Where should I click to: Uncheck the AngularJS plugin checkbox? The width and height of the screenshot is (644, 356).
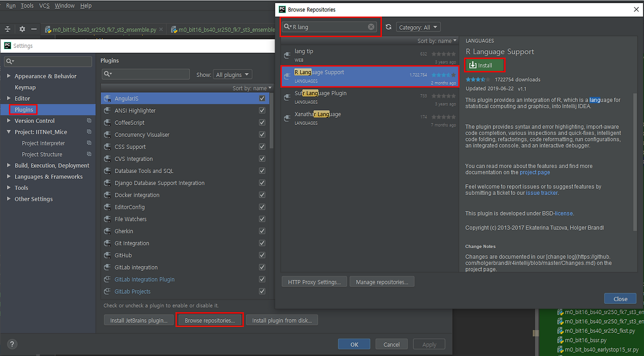[x=262, y=98]
